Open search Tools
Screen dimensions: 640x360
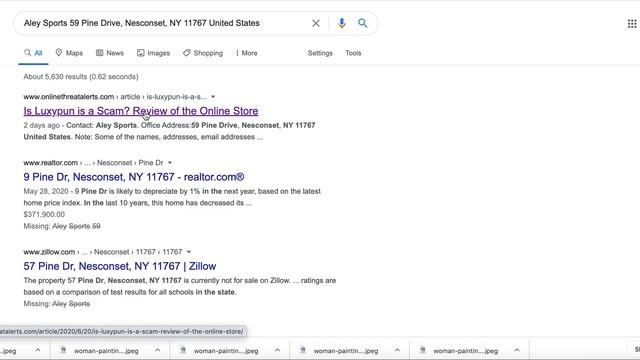tap(353, 53)
